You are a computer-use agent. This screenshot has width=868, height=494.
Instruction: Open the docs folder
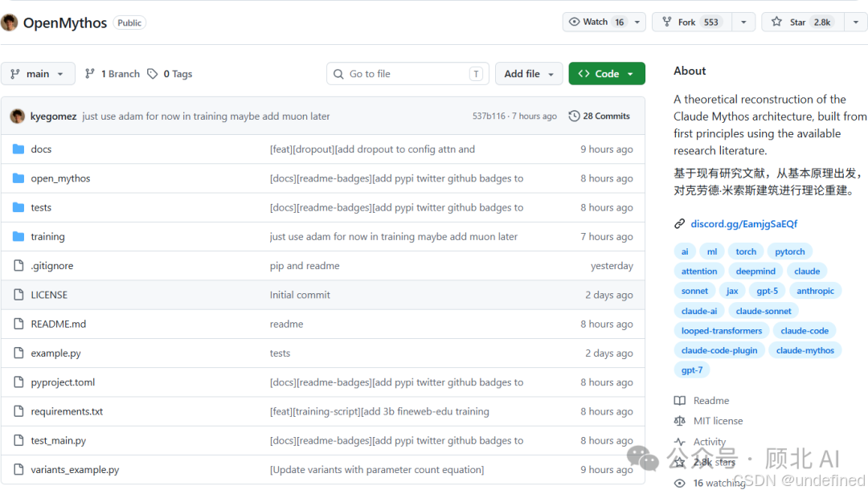41,149
